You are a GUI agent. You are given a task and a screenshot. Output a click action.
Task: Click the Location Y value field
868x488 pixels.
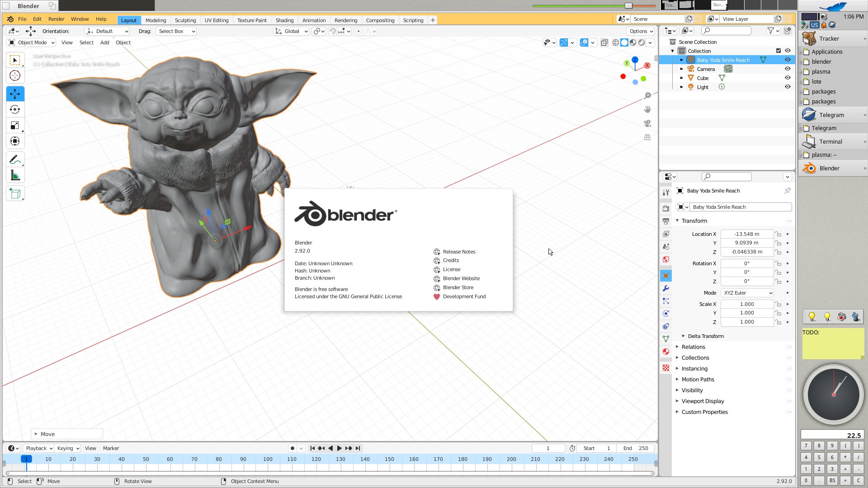coord(747,243)
